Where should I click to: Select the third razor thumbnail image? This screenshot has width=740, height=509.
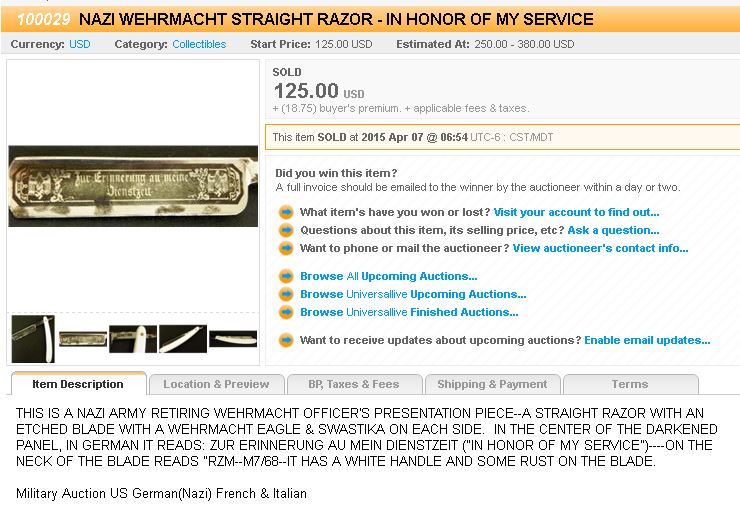click(x=133, y=338)
